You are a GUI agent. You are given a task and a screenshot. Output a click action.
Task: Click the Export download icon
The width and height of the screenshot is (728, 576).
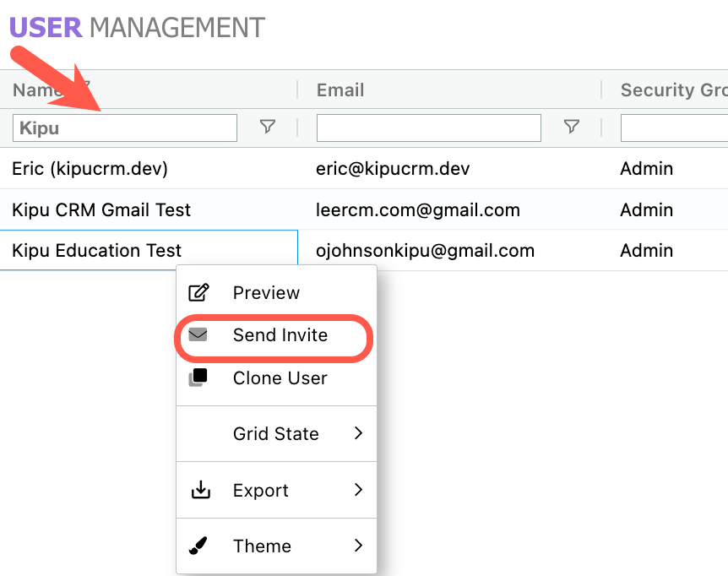(x=199, y=490)
